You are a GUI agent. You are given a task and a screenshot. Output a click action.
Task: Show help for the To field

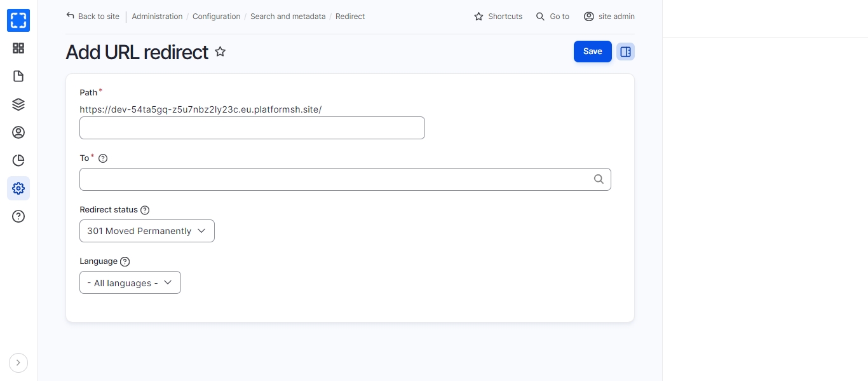pos(103,158)
